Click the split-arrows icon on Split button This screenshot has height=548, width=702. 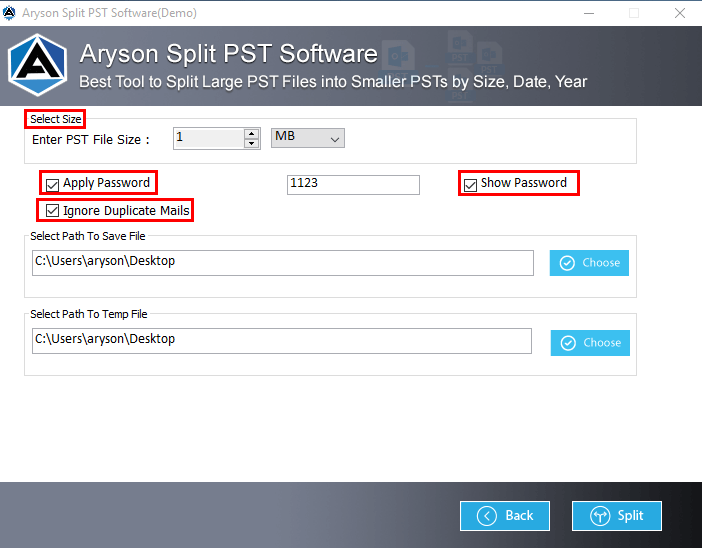coord(600,516)
